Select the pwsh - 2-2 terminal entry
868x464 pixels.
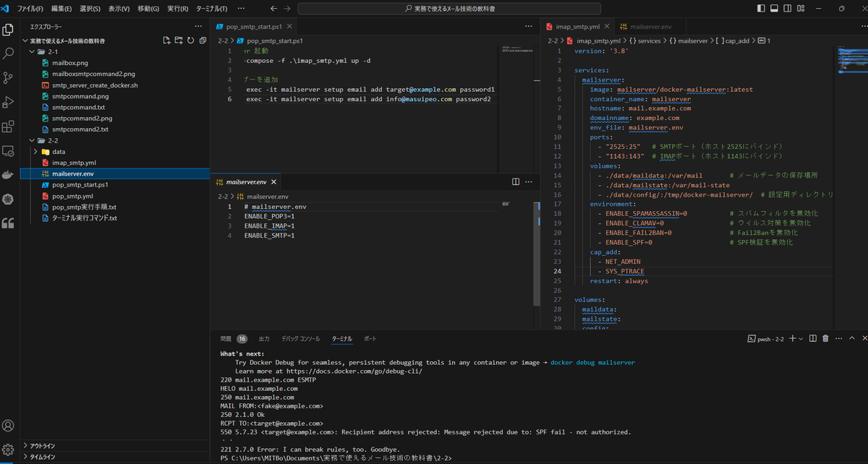coord(766,338)
